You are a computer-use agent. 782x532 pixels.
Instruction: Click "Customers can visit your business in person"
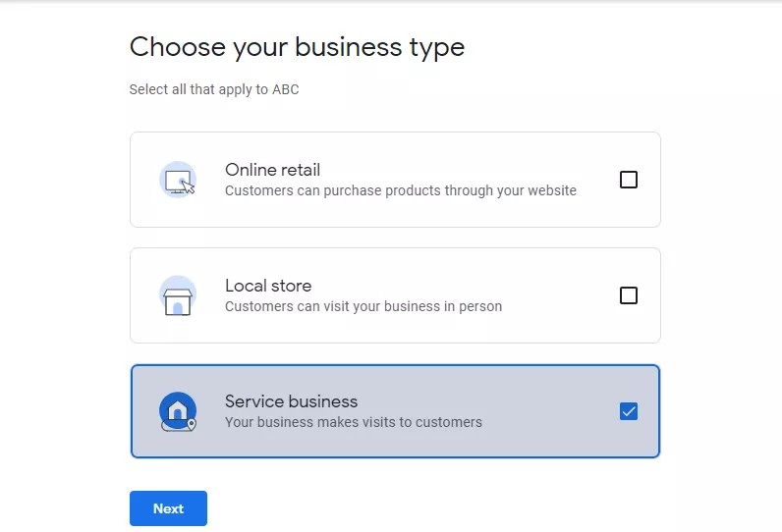point(363,306)
